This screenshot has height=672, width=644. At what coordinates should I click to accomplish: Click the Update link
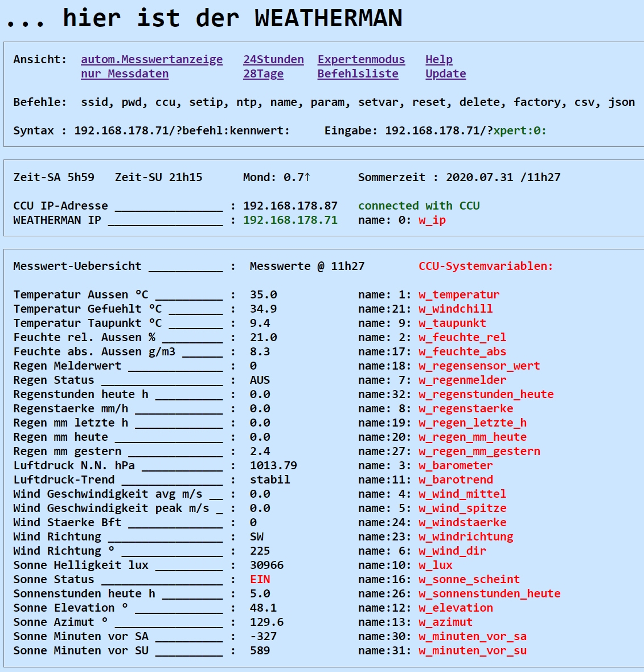point(446,73)
